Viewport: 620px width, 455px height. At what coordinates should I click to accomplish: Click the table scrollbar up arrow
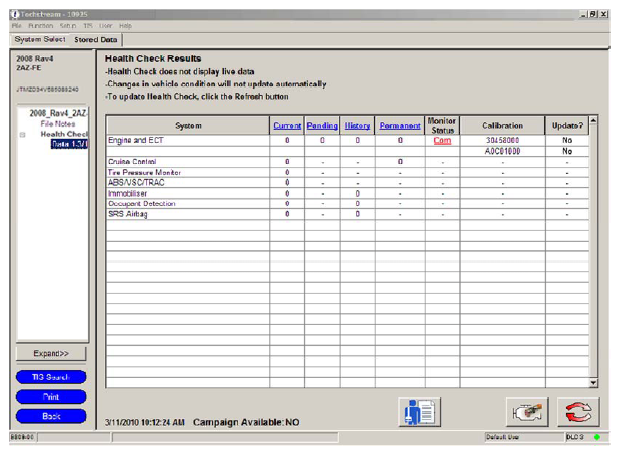(593, 120)
